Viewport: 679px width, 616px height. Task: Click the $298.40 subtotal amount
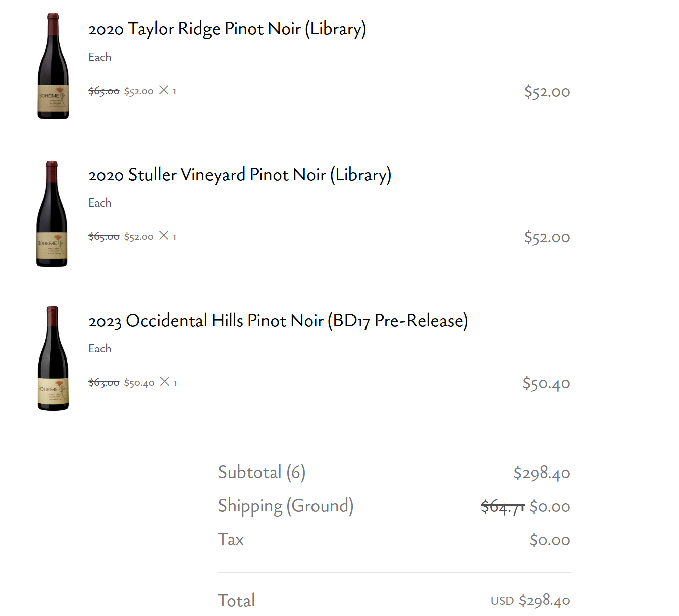coord(542,473)
